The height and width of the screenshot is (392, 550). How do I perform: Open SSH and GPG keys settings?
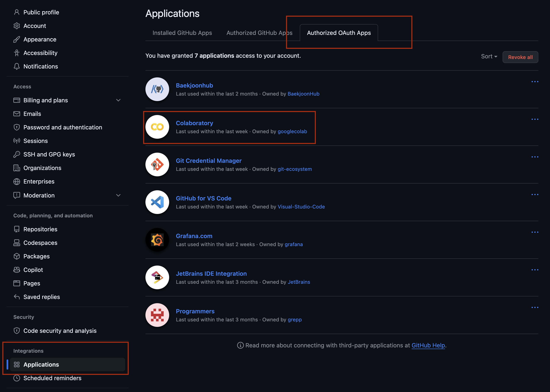pyautogui.click(x=49, y=155)
